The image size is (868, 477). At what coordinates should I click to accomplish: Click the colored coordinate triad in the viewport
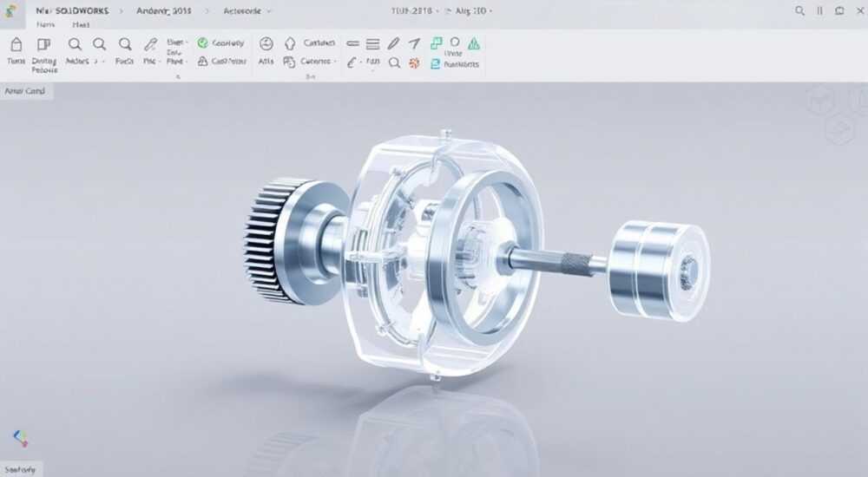tap(21, 438)
